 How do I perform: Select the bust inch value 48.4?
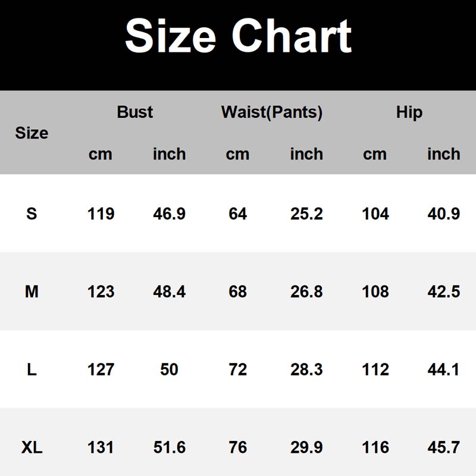point(170,292)
